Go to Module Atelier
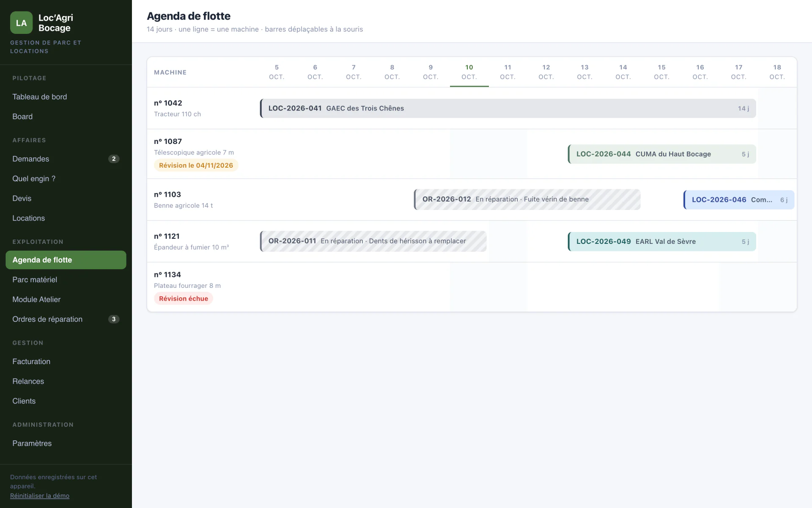This screenshot has width=812, height=508. [x=66, y=299]
